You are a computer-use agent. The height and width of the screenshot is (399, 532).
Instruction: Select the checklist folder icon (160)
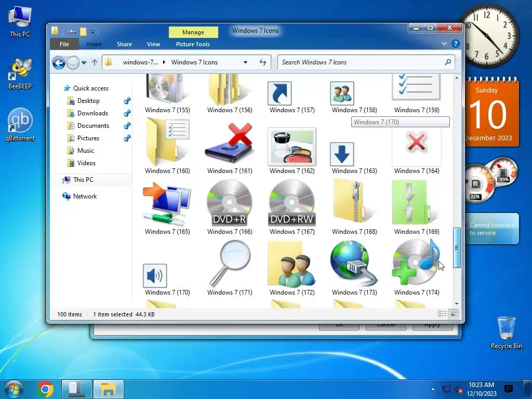pos(167,142)
